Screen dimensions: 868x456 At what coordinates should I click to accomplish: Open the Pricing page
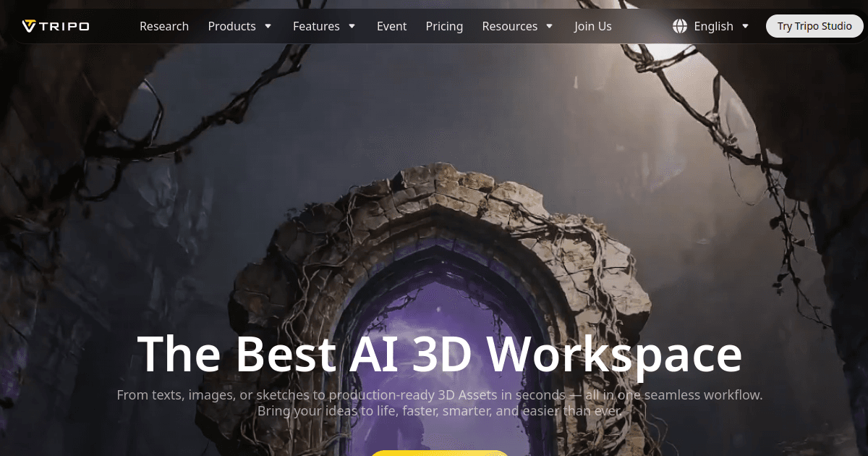pos(444,26)
